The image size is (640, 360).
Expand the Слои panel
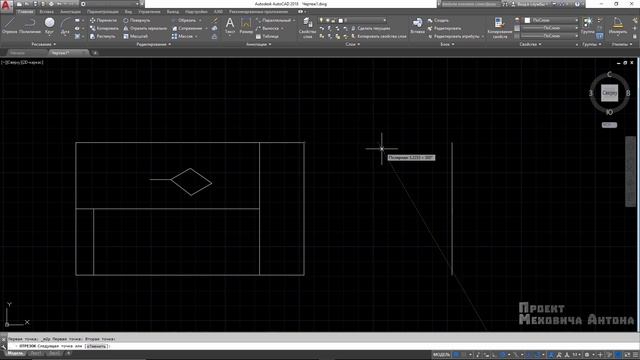click(x=352, y=44)
